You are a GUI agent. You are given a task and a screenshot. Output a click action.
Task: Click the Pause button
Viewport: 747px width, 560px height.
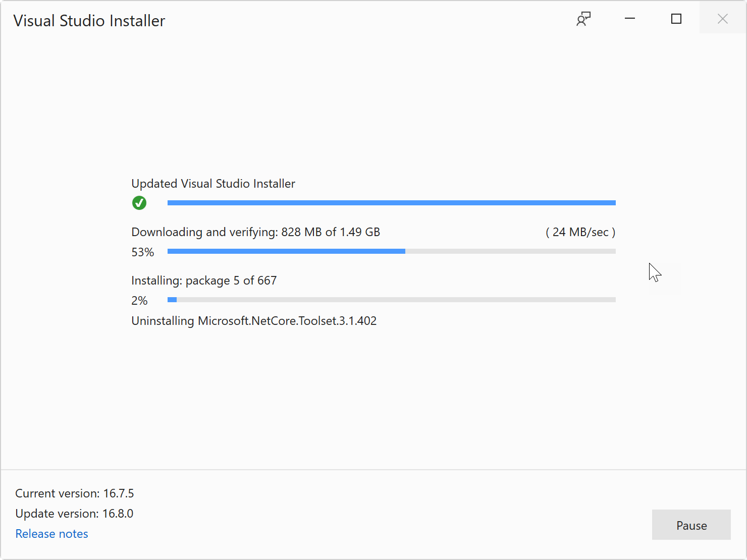pyautogui.click(x=691, y=525)
